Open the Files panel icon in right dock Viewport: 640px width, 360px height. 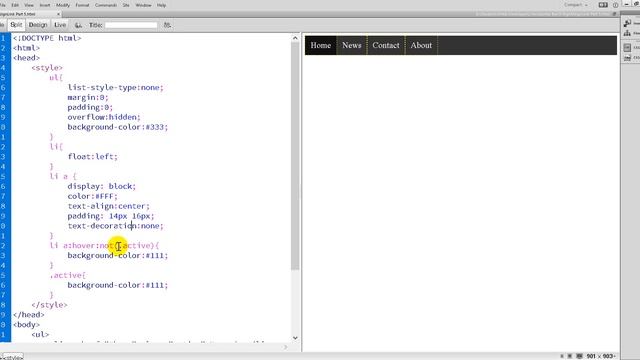click(628, 33)
